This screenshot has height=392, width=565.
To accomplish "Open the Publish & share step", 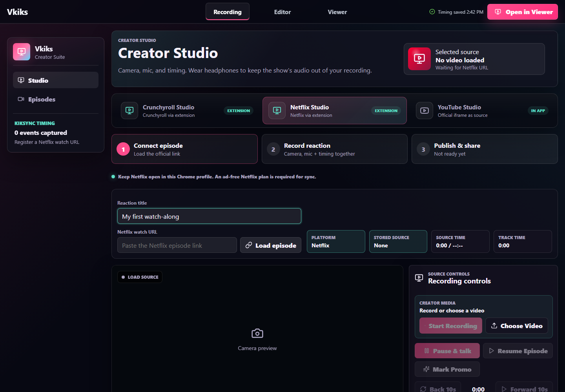I will (x=485, y=149).
